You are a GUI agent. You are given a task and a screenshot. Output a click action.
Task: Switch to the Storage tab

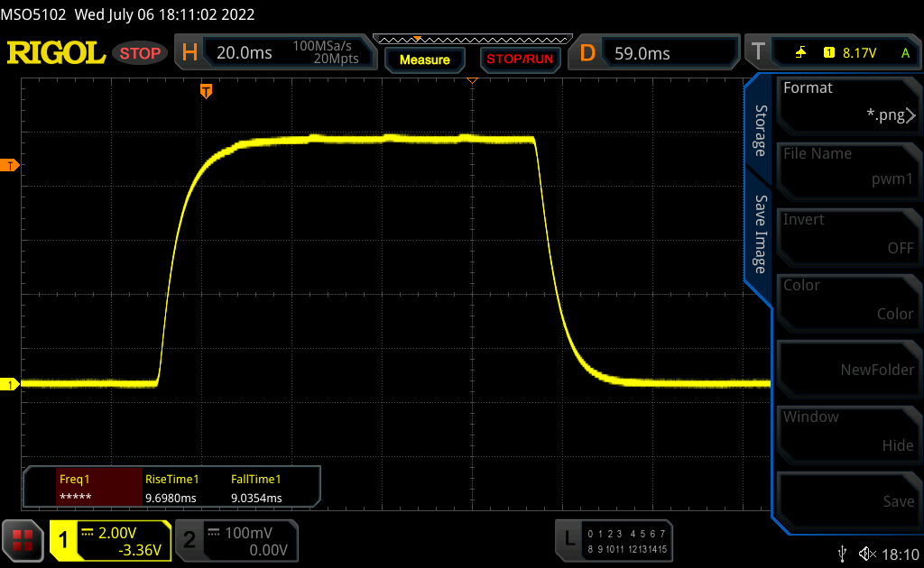coord(761,131)
